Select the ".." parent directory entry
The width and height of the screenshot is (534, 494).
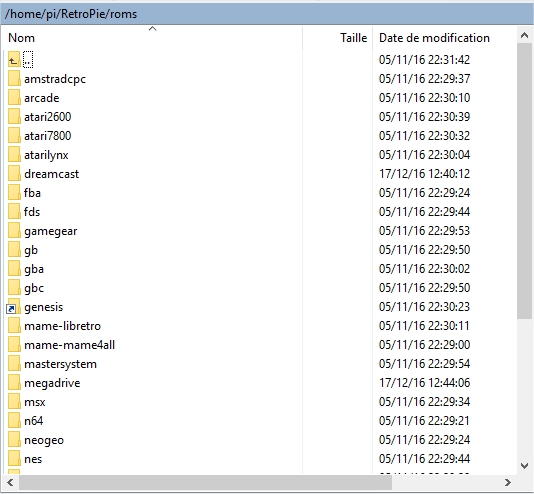point(28,60)
